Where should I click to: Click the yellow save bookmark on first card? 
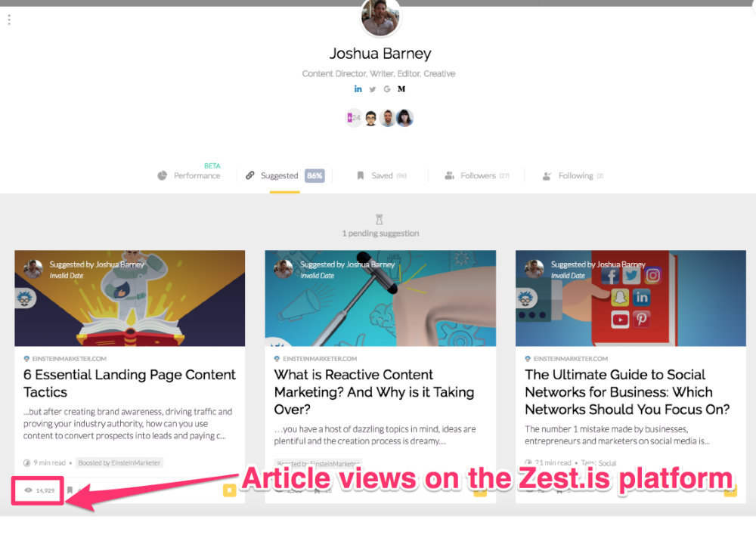(x=230, y=490)
